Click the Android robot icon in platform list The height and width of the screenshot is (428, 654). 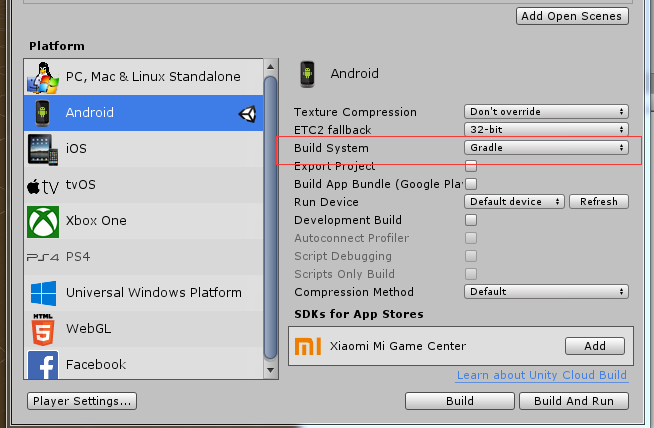pos(42,113)
